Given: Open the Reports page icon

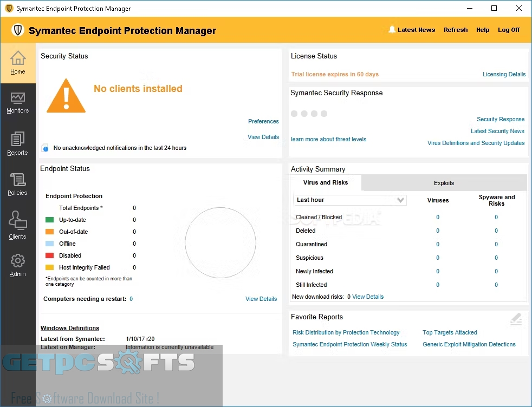Looking at the screenshot, I should tap(18, 139).
